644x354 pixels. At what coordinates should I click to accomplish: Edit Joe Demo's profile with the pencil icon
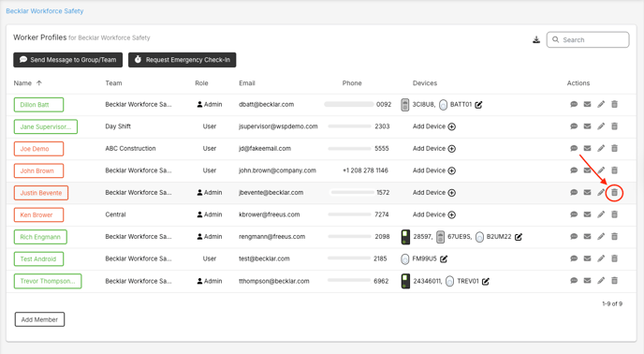click(x=601, y=148)
